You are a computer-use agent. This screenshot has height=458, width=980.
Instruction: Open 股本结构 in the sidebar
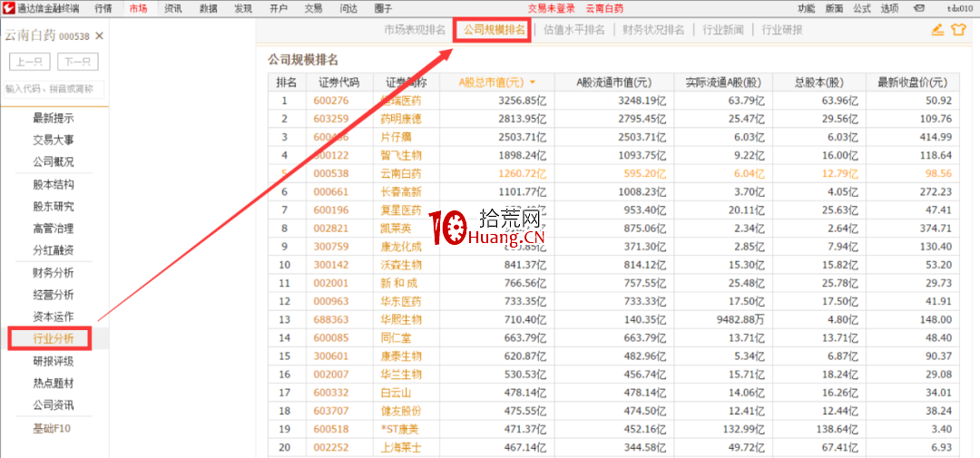(54, 185)
